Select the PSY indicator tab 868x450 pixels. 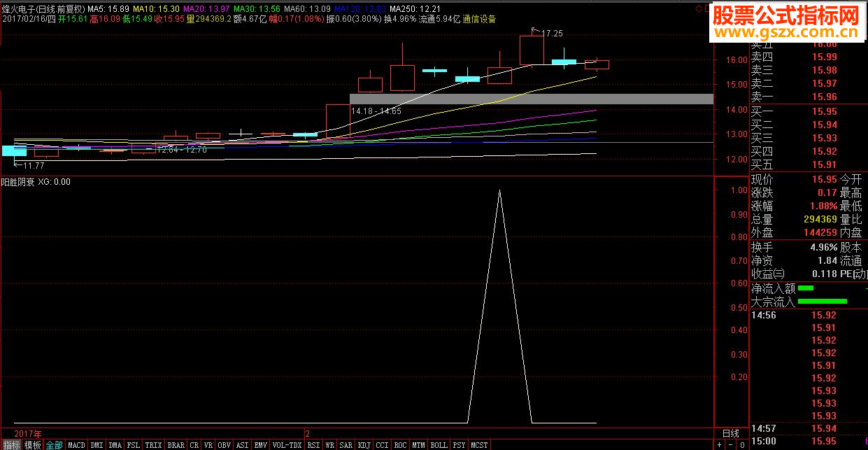(460, 445)
